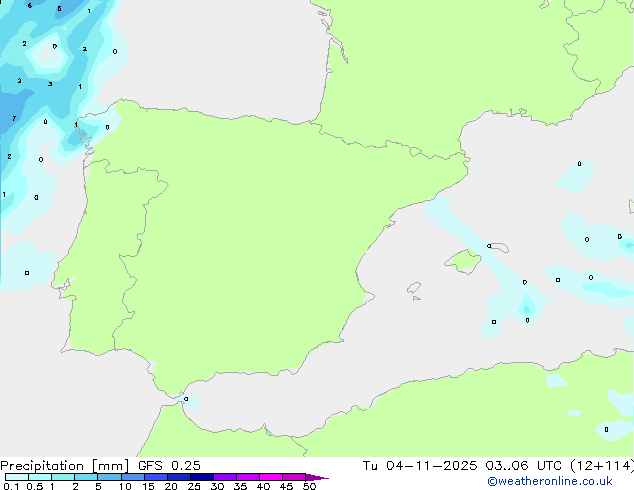Select the purple 30–35 mm legend swatch
Viewport: 634px width, 490px height.
pyautogui.click(x=224, y=477)
